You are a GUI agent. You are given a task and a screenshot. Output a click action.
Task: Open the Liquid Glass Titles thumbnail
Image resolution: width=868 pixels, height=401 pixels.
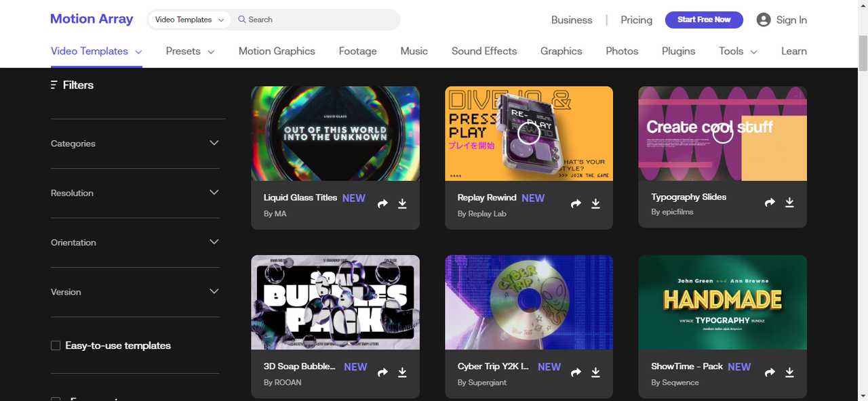(x=335, y=133)
